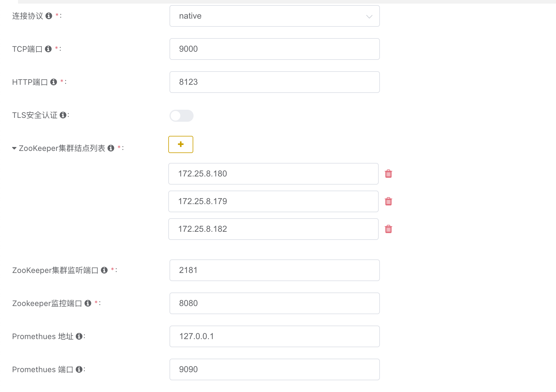556x392 pixels.
Task: Show info for Zookeeper监控端口
Action: tap(88, 303)
